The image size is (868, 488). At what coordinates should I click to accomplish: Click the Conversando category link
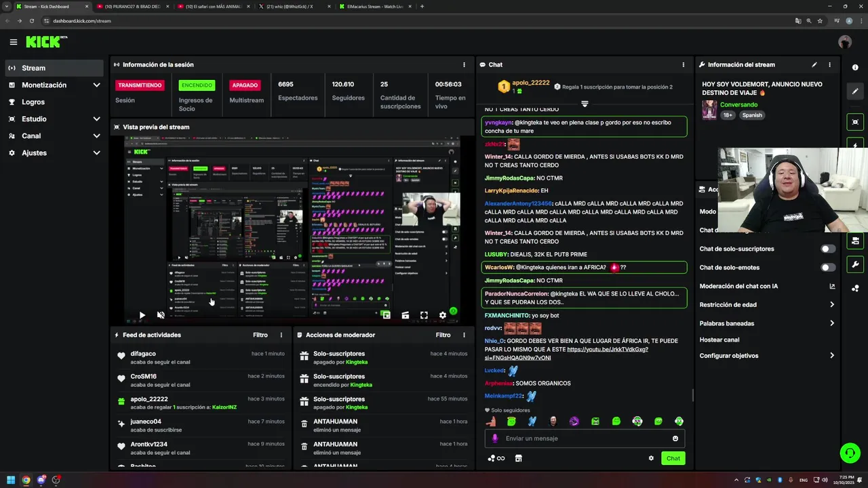pyautogui.click(x=738, y=104)
